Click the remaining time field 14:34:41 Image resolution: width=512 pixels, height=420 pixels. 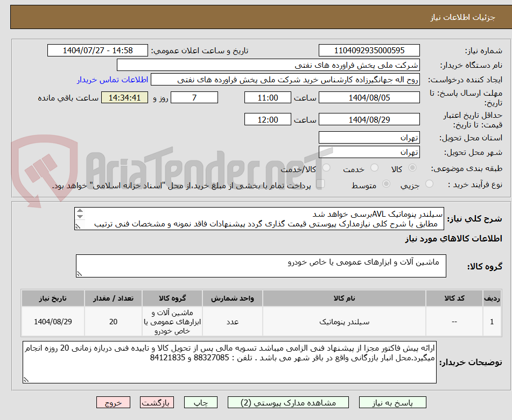pyautogui.click(x=124, y=97)
